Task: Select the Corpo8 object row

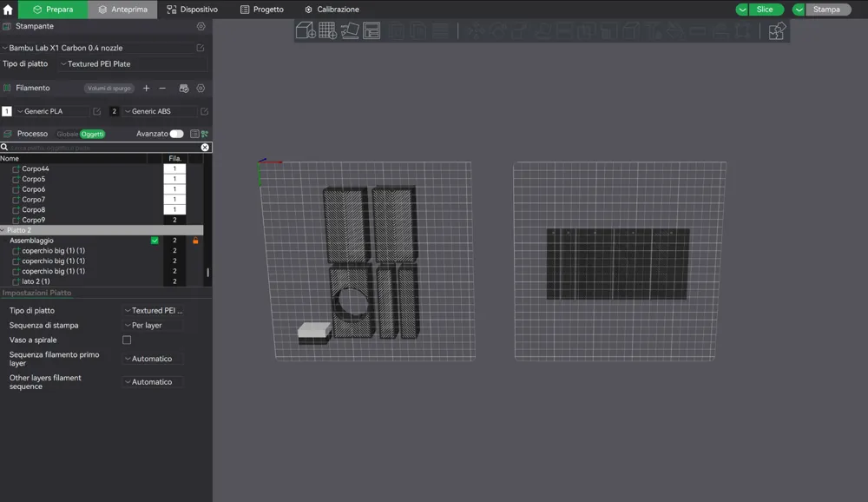Action: click(x=102, y=210)
